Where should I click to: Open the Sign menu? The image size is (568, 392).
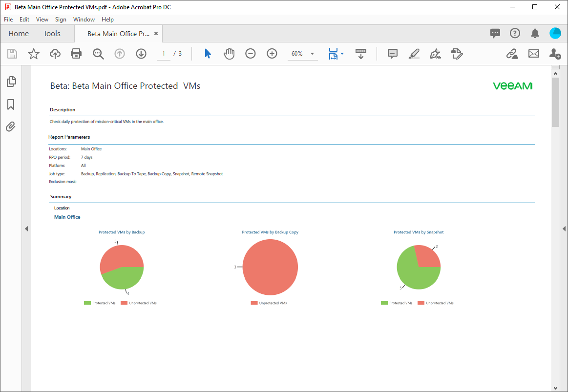[x=61, y=20]
